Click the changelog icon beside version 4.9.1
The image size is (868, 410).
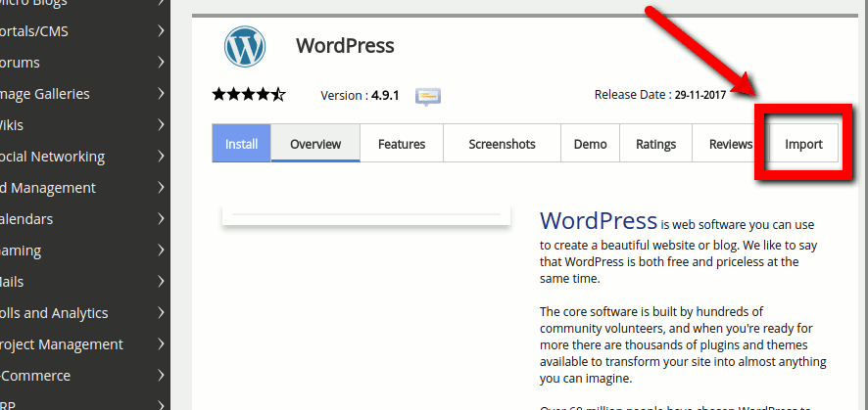[428, 96]
